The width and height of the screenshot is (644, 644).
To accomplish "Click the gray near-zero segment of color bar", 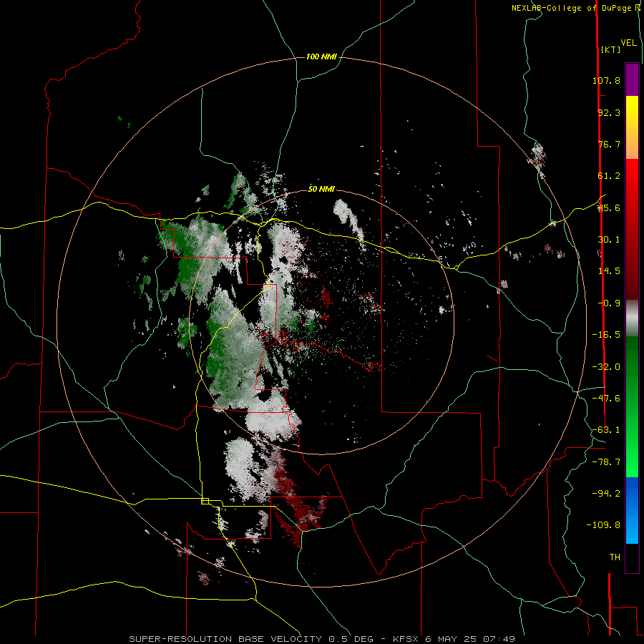I will pos(632,318).
